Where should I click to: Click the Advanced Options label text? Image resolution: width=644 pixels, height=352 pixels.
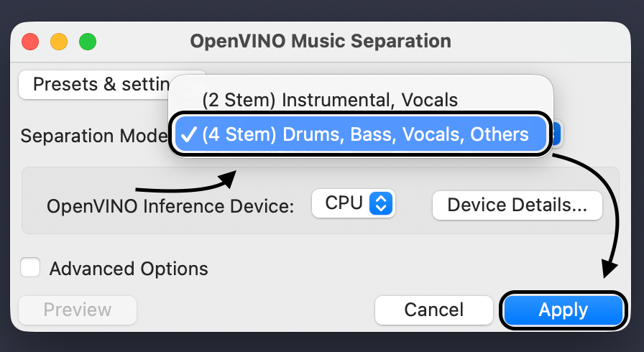point(129,269)
